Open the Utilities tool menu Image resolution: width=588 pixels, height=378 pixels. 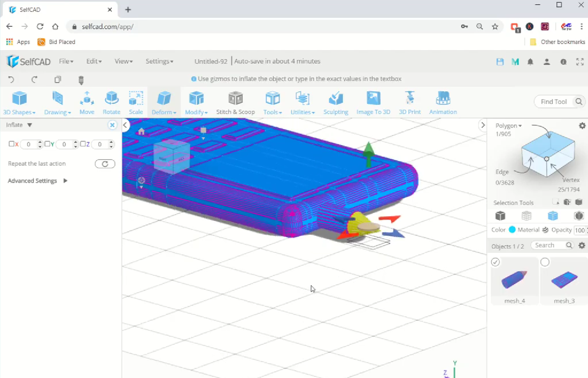click(x=302, y=103)
